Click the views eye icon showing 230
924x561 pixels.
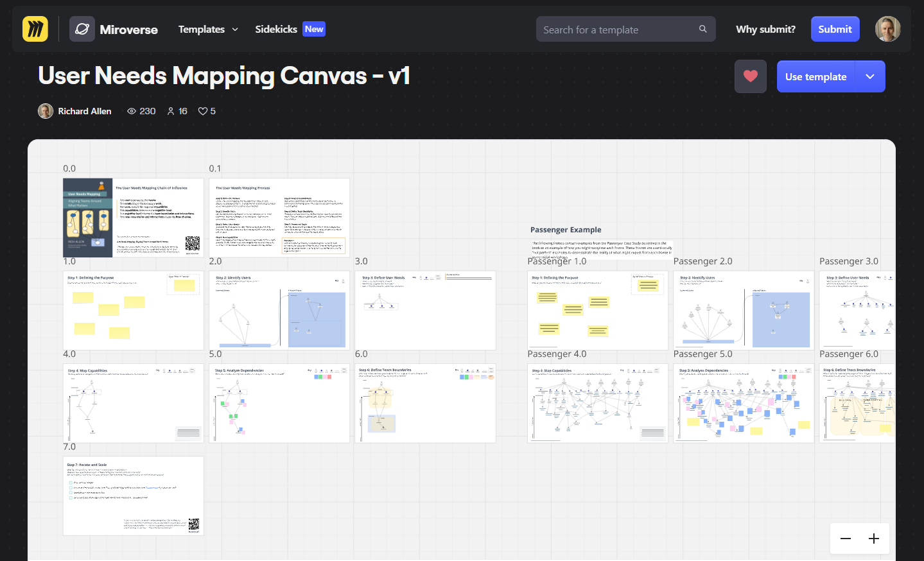132,110
